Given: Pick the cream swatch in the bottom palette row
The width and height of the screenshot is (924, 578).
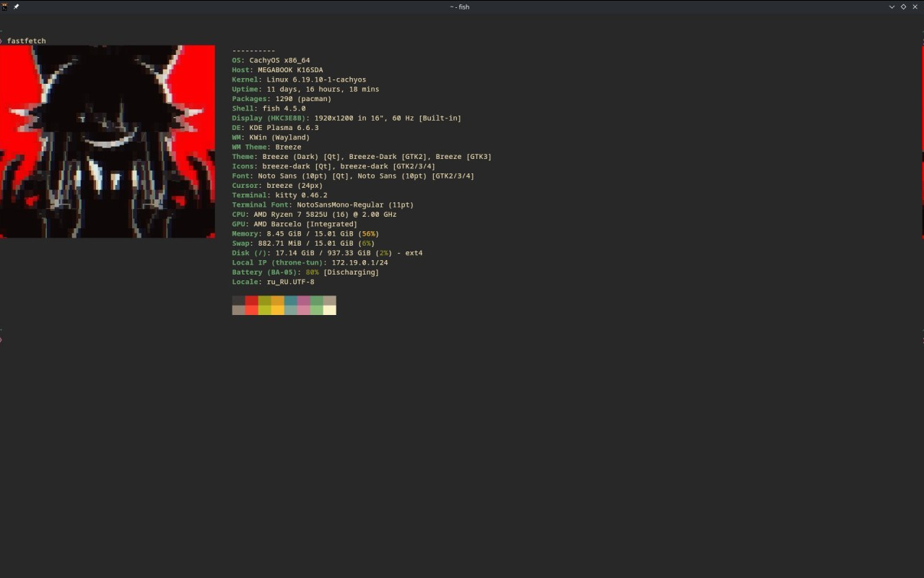Looking at the screenshot, I should click(329, 310).
